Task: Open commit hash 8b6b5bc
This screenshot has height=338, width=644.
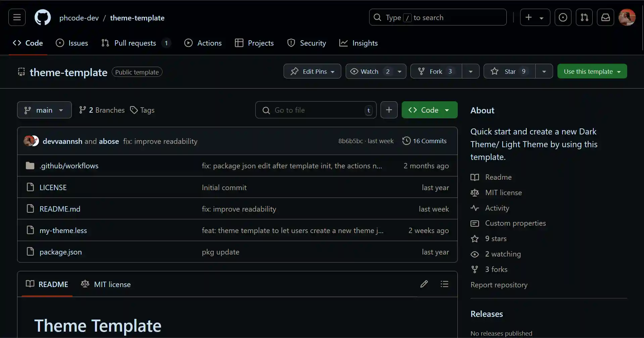Action: pos(350,141)
